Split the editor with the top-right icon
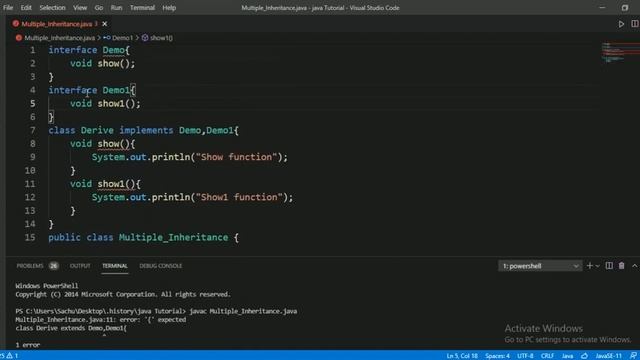Viewport: 640px width, 360px height. [x=635, y=24]
